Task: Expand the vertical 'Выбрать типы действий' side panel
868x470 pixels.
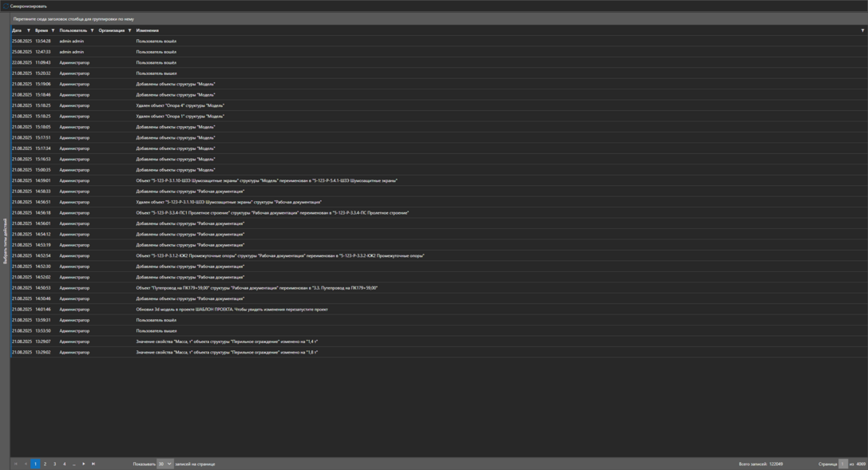Action: coord(5,241)
